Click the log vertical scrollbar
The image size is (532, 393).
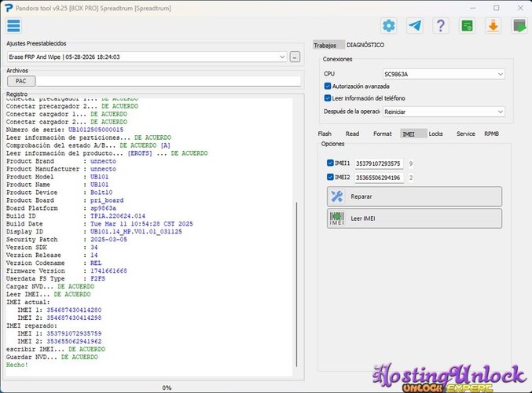(x=296, y=285)
